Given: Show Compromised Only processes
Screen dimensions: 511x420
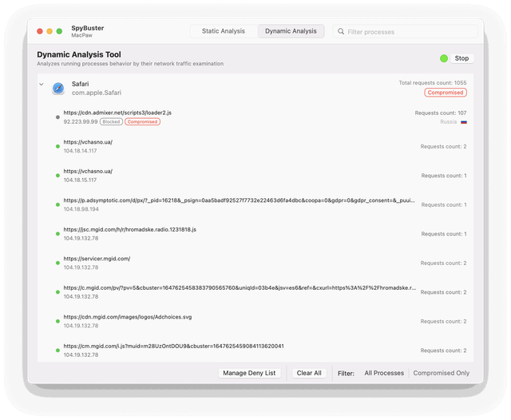Looking at the screenshot, I should [x=441, y=373].
